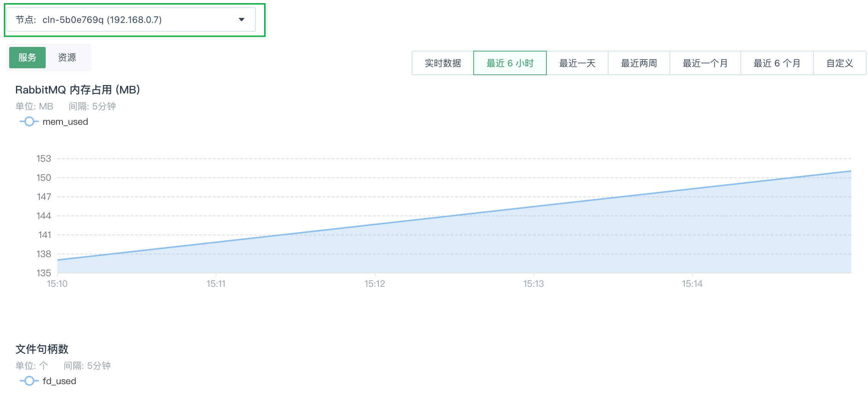Viewport: 868px width, 399px height.
Task: Select the 最近两周 time range
Action: [639, 63]
